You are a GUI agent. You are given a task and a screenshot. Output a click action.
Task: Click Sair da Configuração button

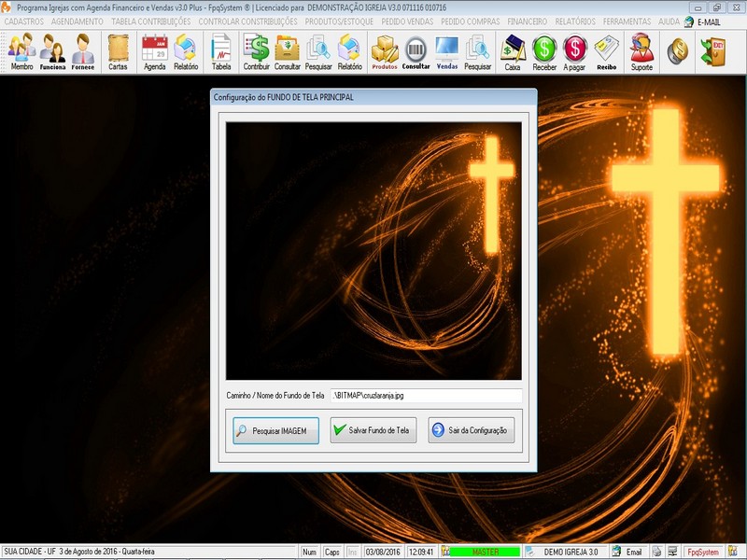[471, 430]
